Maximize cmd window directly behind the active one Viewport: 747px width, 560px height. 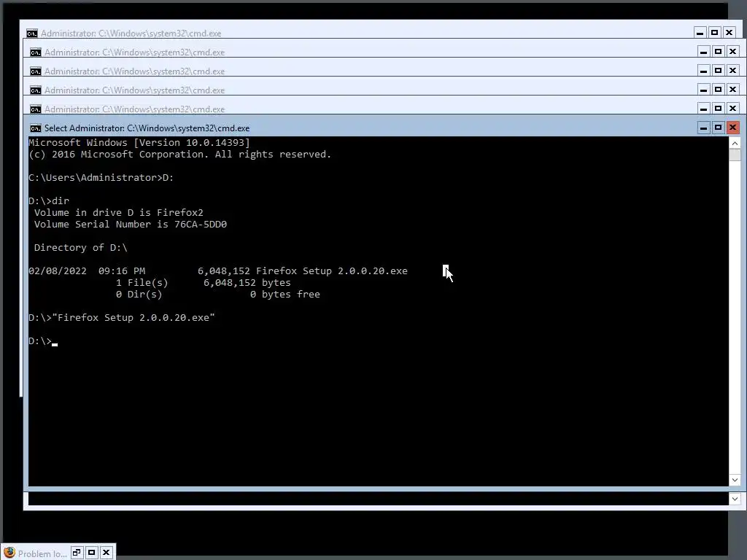pos(718,109)
